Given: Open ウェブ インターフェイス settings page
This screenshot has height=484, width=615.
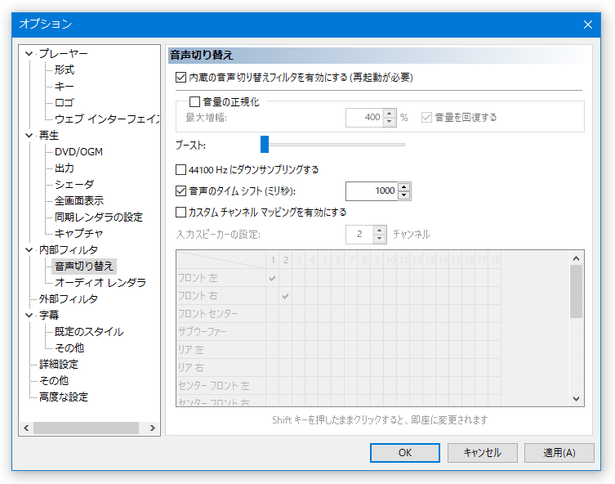Looking at the screenshot, I should (x=107, y=119).
